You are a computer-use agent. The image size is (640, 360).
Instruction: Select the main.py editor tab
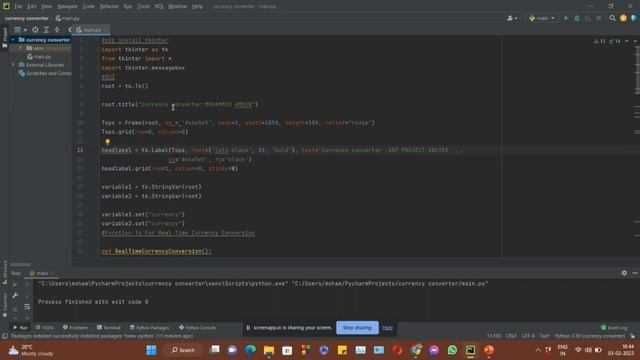point(92,30)
